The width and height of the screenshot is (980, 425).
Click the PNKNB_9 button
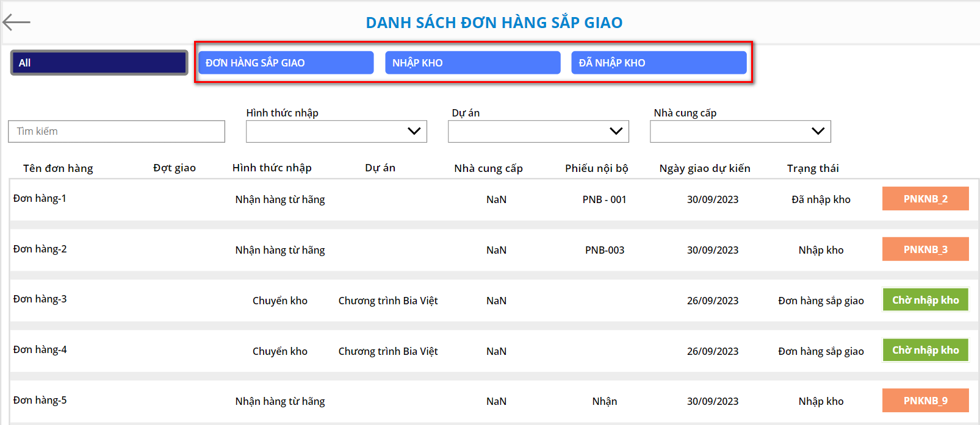coord(925,401)
